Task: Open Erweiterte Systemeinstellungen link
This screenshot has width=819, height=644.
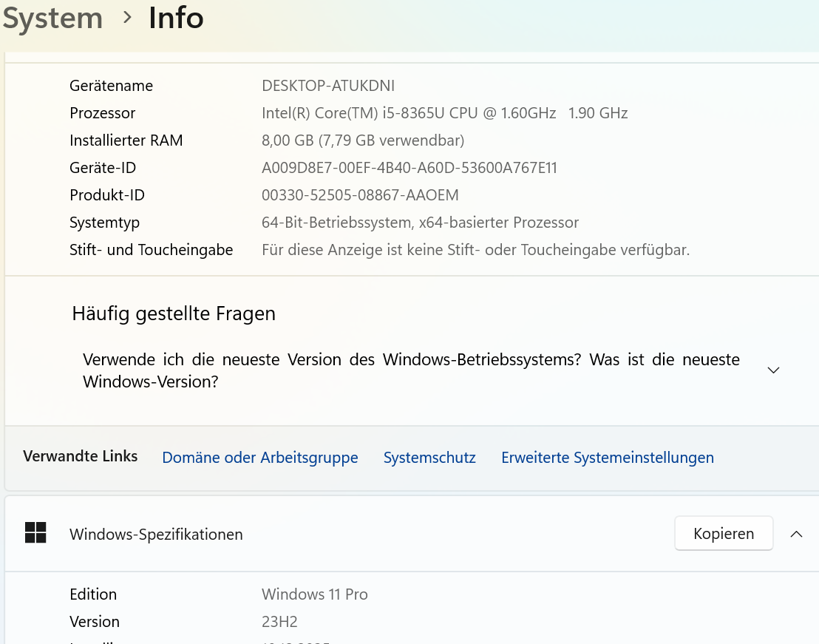Action: click(608, 458)
